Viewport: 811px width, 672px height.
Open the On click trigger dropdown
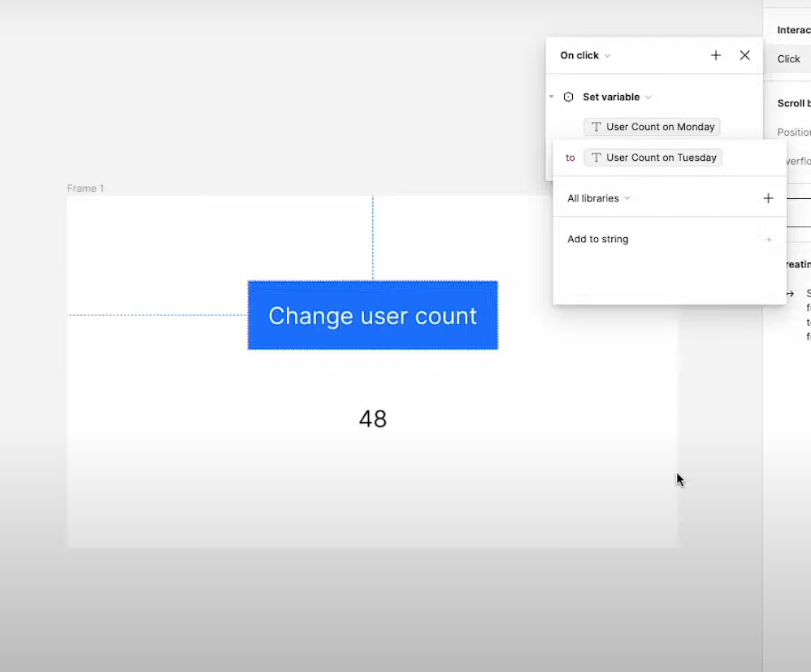[585, 55]
